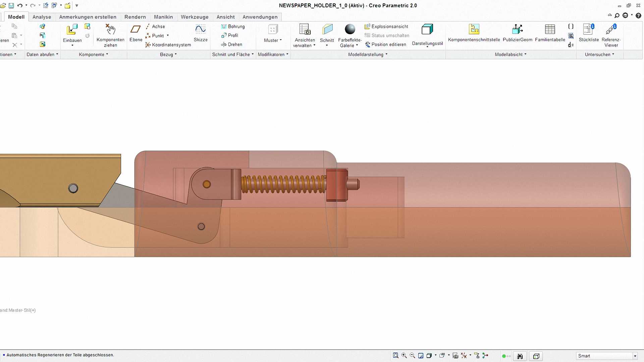Click the Bohrung hole button

tap(233, 26)
